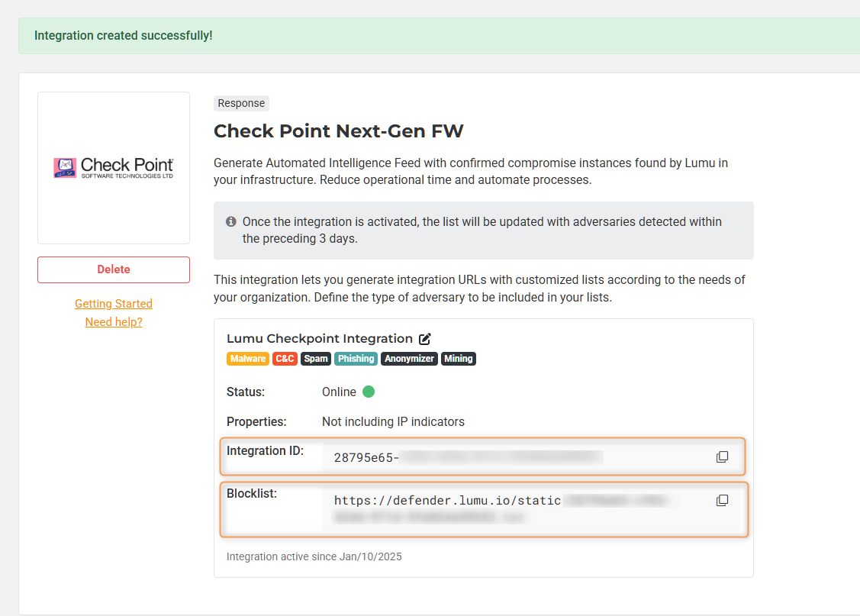Click the teal Phishing tag
This screenshot has width=860, height=616.
pyautogui.click(x=356, y=359)
